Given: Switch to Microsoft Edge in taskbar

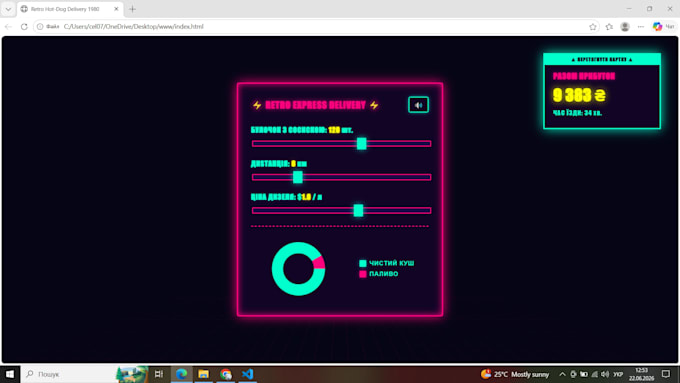Looking at the screenshot, I should [x=181, y=374].
